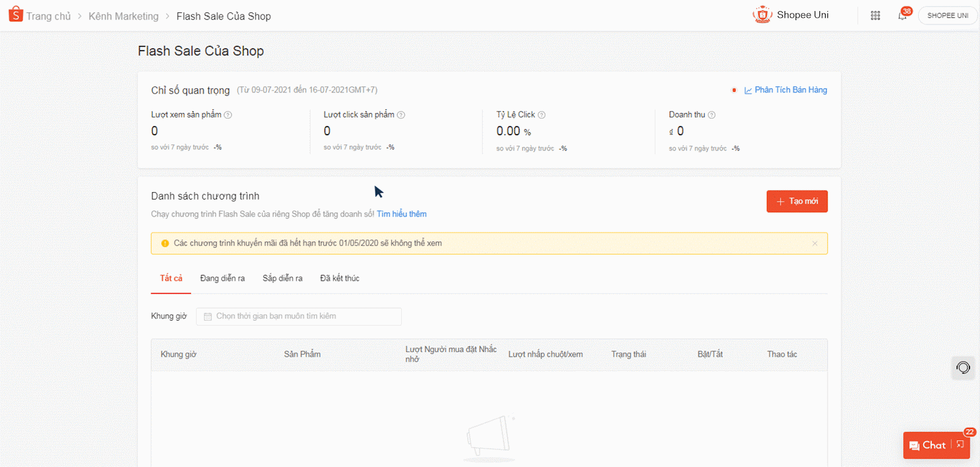Click the 0.00 % click rate value

(513, 132)
